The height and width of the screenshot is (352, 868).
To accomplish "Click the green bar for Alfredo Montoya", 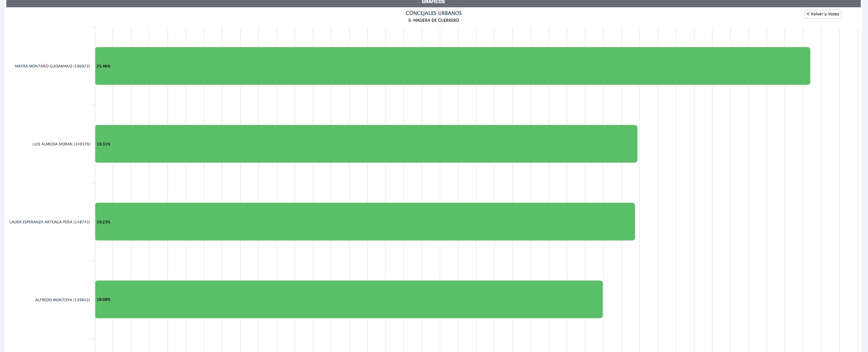I will (x=349, y=299).
